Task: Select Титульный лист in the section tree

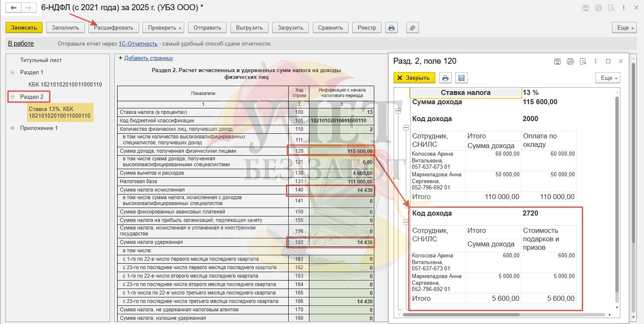Action: [41, 60]
